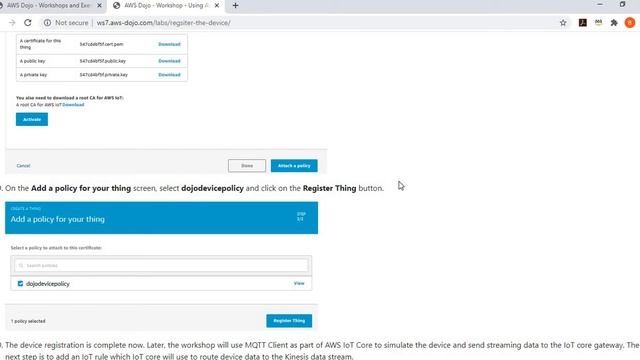Switch to AWS Dojo Workshops and Exercises tab
Viewport: 640px width, 360px height.
[x=48, y=6]
